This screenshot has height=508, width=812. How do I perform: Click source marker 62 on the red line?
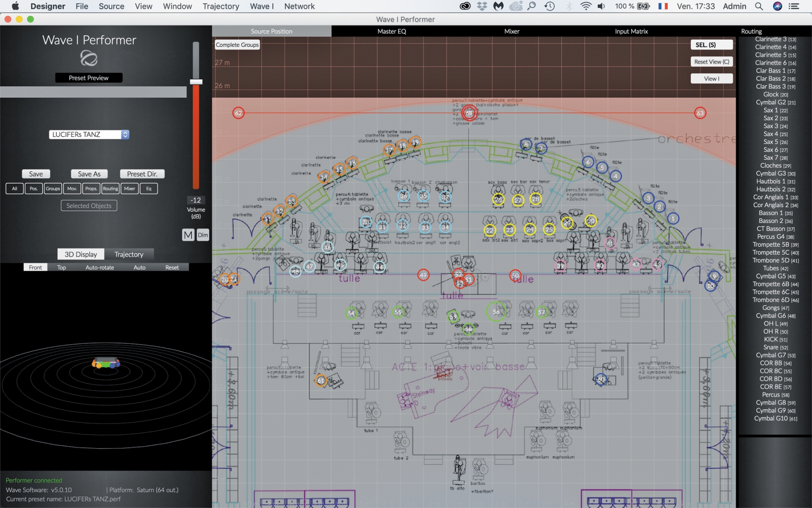pyautogui.click(x=238, y=113)
